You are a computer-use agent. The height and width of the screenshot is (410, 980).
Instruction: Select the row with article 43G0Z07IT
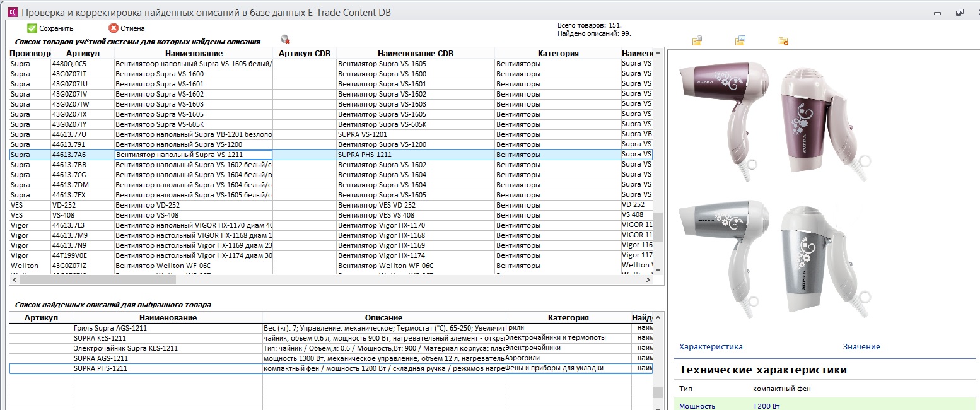(331, 74)
